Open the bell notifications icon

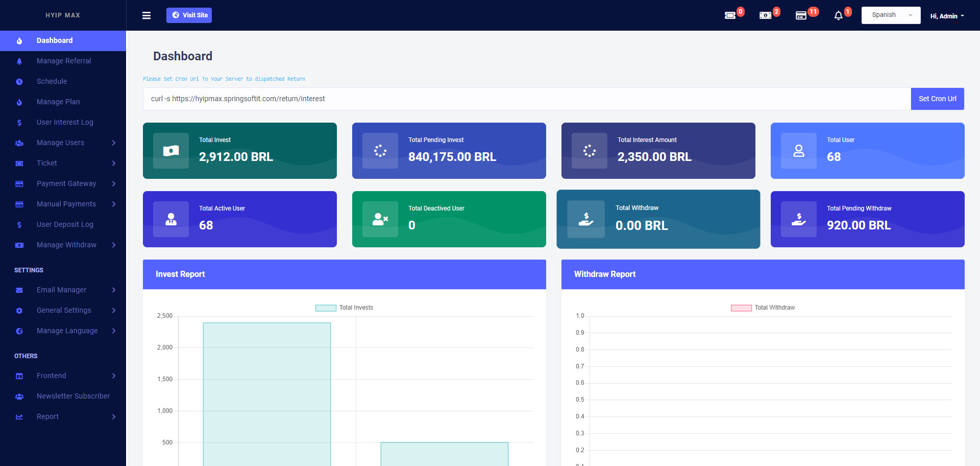point(838,15)
